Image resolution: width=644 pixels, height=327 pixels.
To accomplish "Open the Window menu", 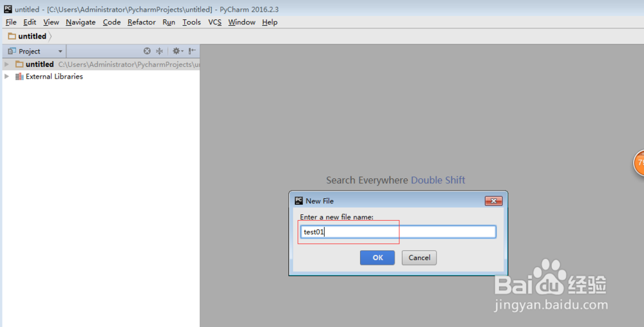I will (x=242, y=22).
